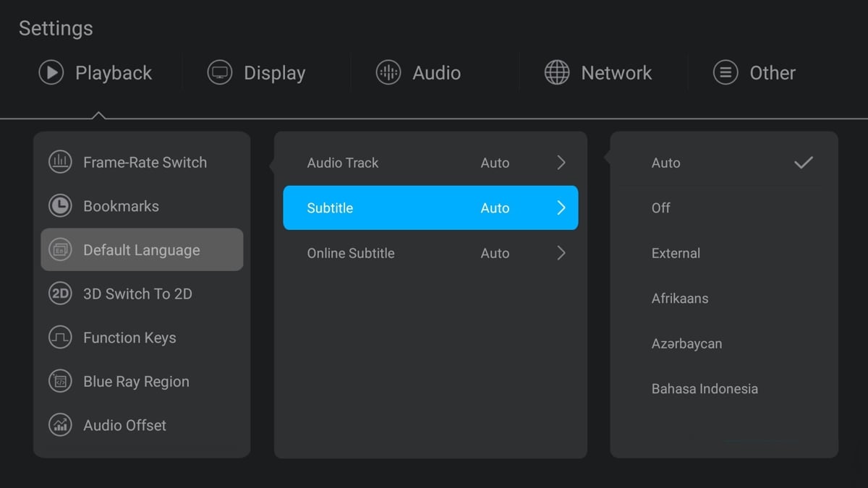Screen dimensions: 868x488
Task: Choose Azərbaycan from the language list
Action: pyautogui.click(x=723, y=343)
